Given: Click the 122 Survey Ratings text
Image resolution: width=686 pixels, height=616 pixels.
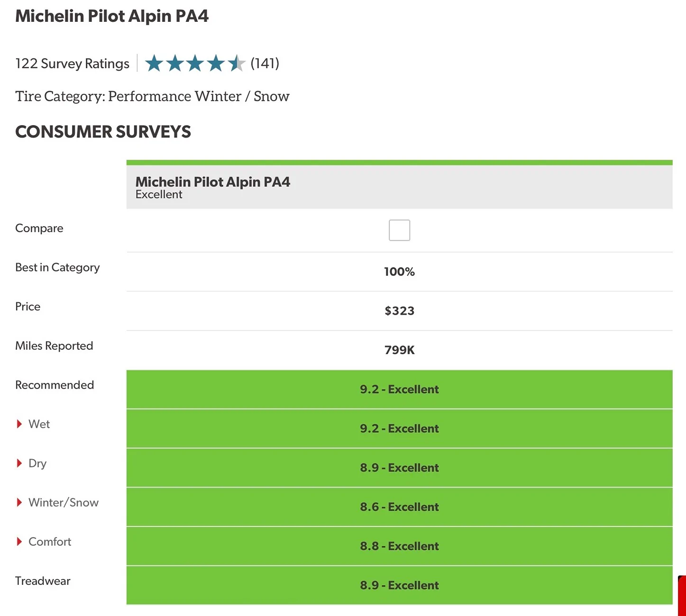Looking at the screenshot, I should click(x=72, y=63).
